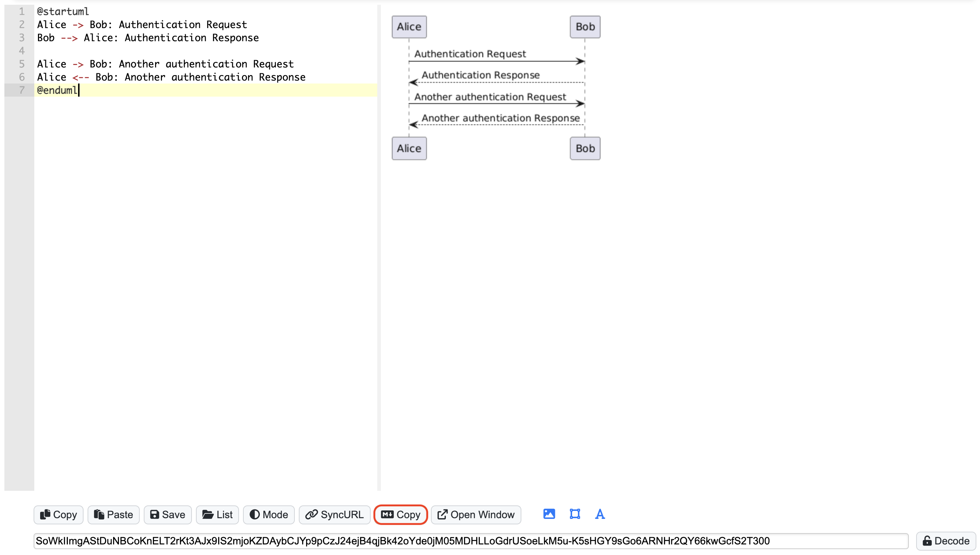Click line number 4 in gutter
Image resolution: width=980 pixels, height=555 pixels.
22,51
